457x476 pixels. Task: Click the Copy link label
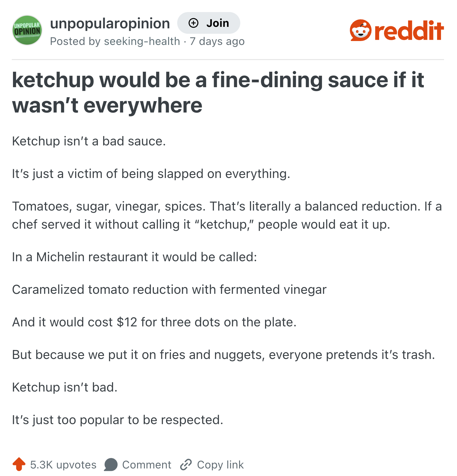click(220, 465)
